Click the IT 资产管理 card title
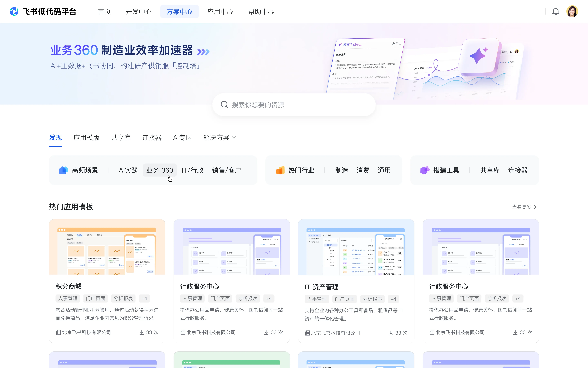 321,287
